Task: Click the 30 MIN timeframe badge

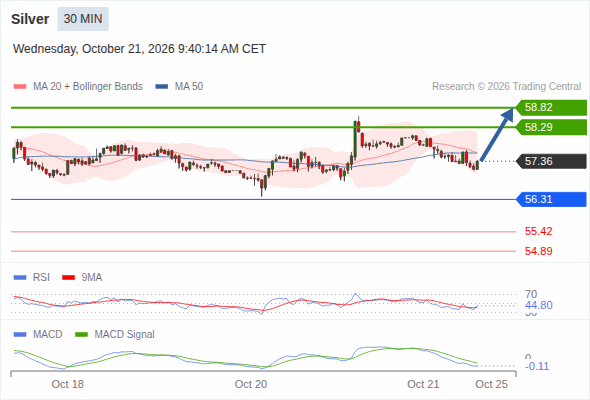Action: coord(83,19)
